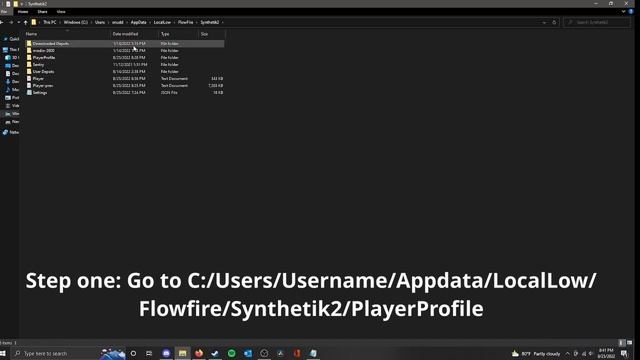Go to Users in address bar
The height and width of the screenshot is (360, 640).
[x=100, y=22]
